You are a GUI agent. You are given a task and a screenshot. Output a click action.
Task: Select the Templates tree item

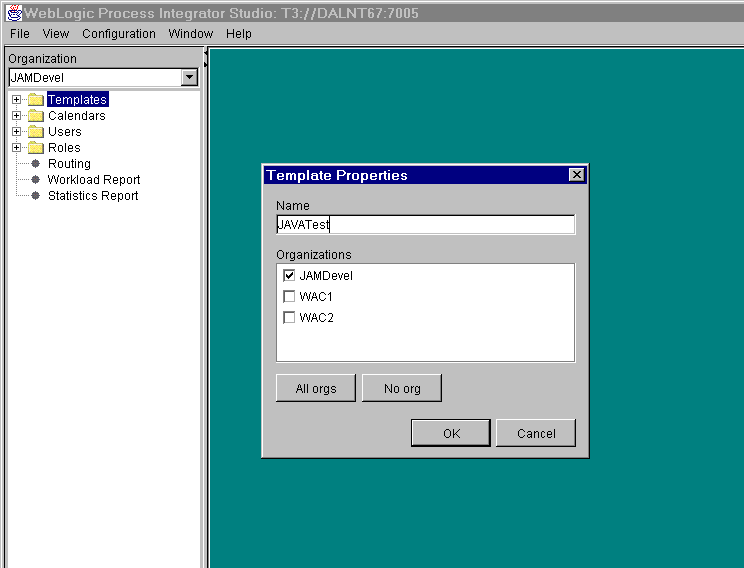[x=77, y=100]
